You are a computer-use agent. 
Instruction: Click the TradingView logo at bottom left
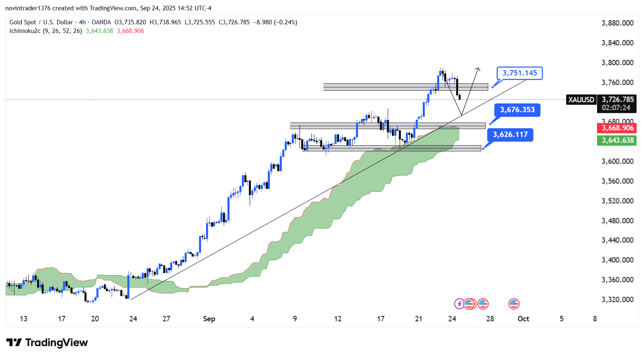click(47, 343)
